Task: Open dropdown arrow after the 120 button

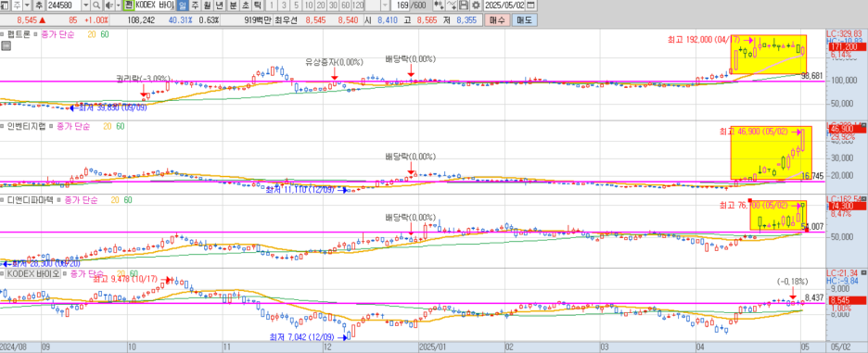Action: click(x=385, y=6)
